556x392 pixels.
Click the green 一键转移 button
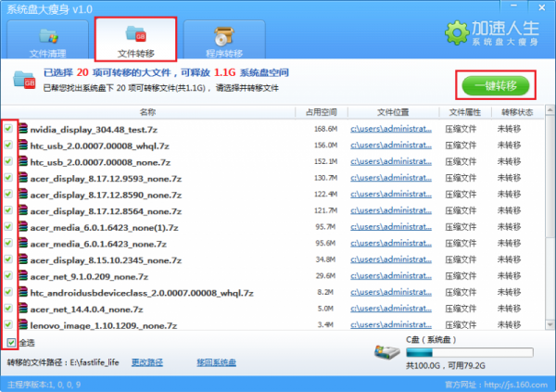point(496,85)
